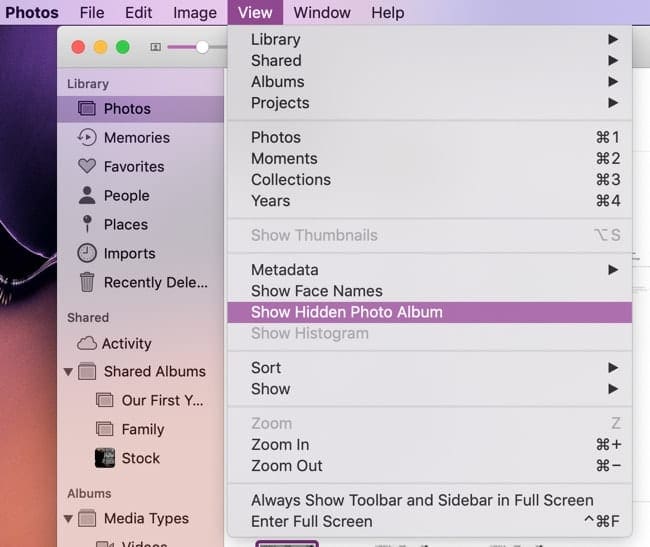Click the green full screen window button
The width and height of the screenshot is (650, 547).
pos(123,47)
